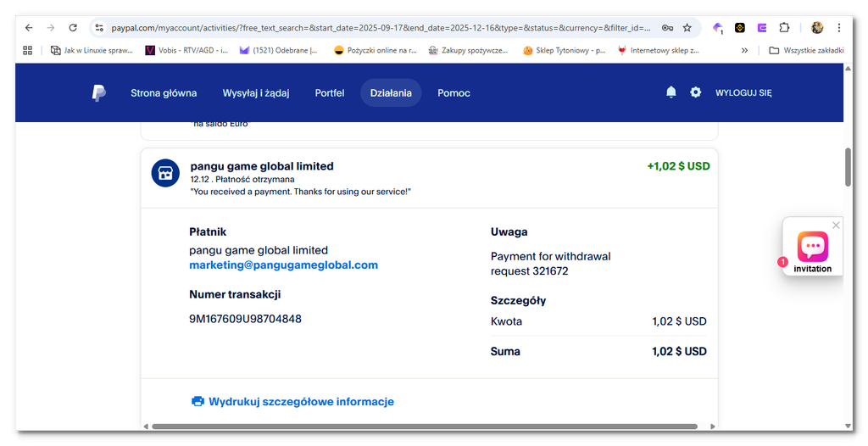Open Portfel menu item

coord(330,93)
